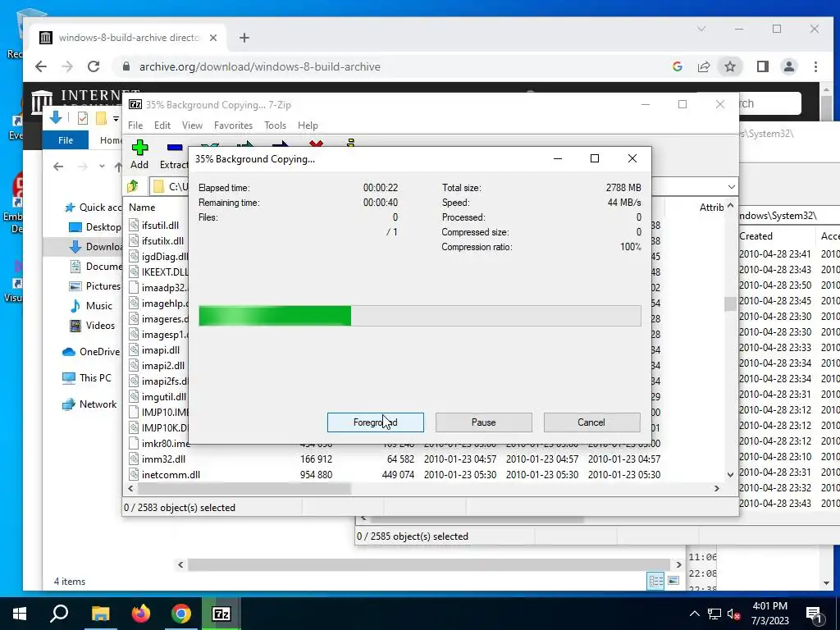Close the windows-8-build-archive tab
Image resolution: width=840 pixels, height=630 pixels.
click(x=213, y=38)
